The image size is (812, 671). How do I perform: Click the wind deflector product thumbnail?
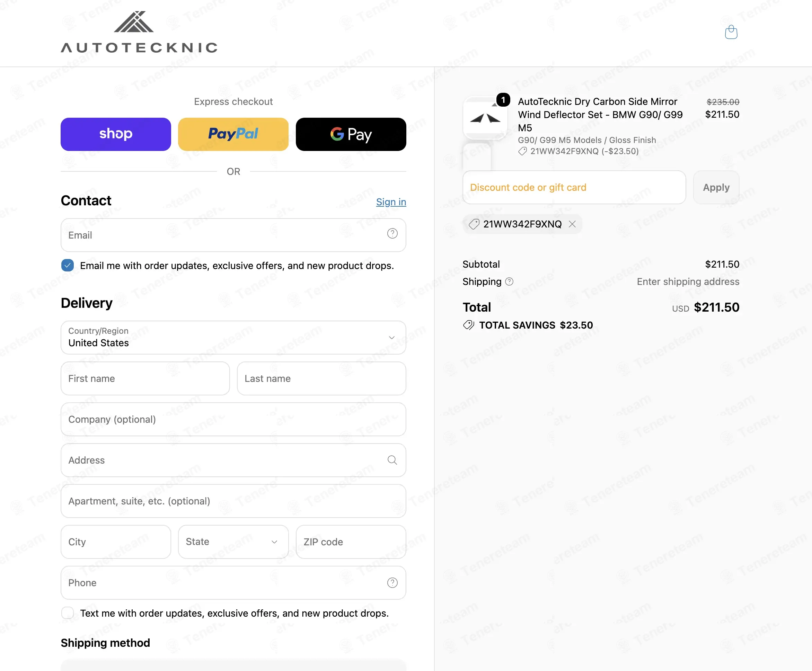click(x=485, y=118)
